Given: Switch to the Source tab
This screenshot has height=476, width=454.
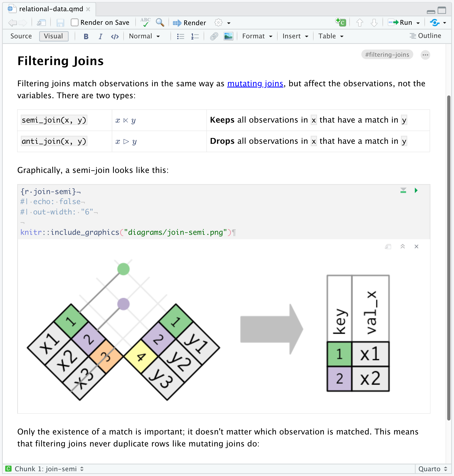Looking at the screenshot, I should coord(21,36).
